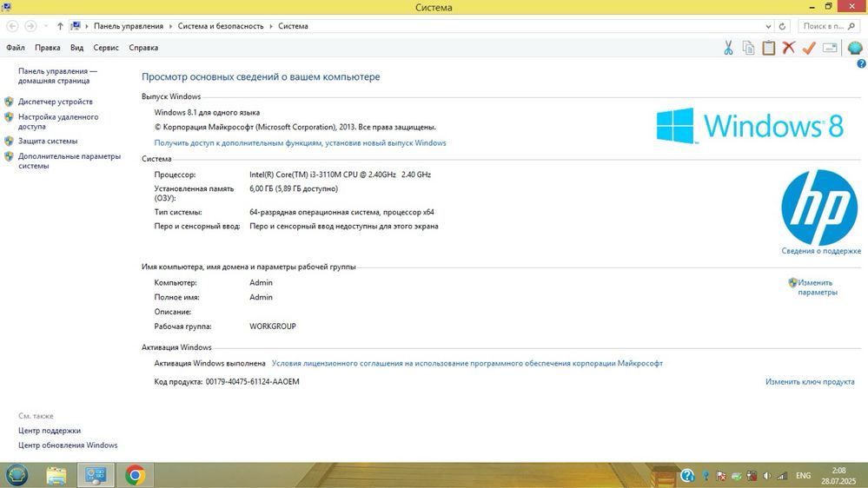The height and width of the screenshot is (488, 868).
Task: Open Microsoft license terms link
Action: coord(467,364)
